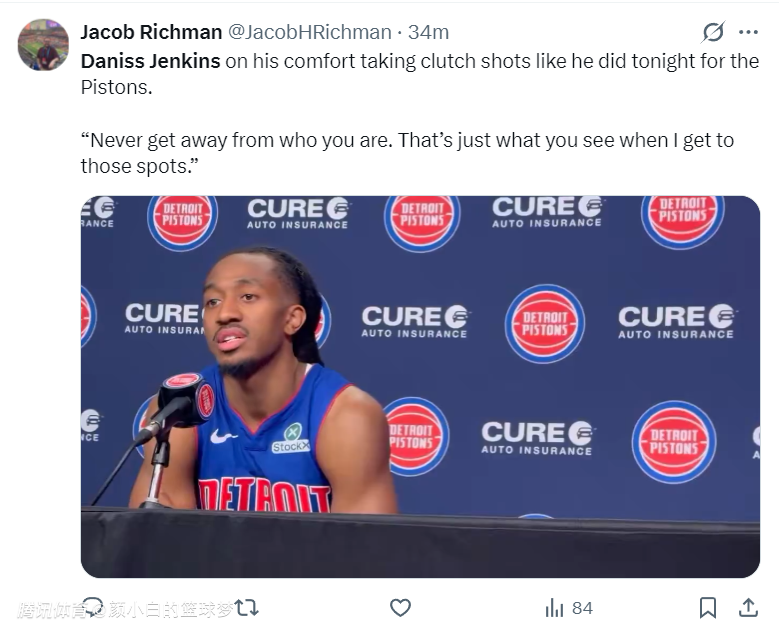The height and width of the screenshot is (634, 779).
Task: Bookmark this post
Action: tap(707, 607)
